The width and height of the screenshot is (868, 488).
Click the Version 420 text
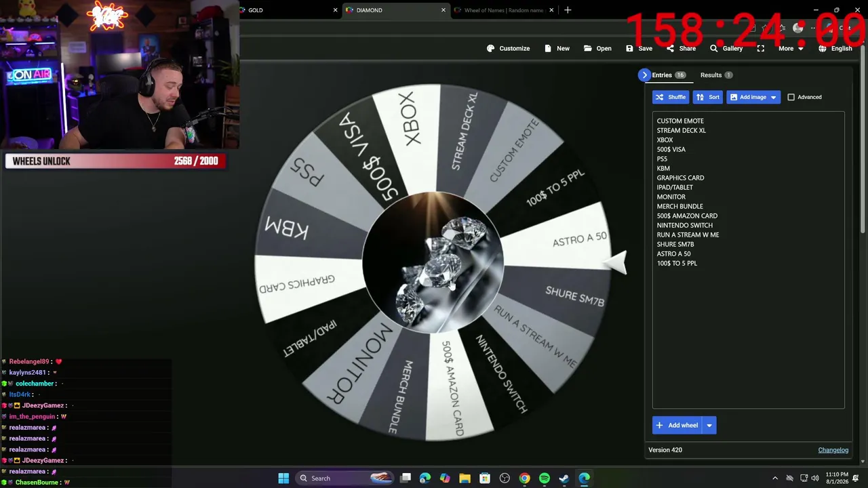pyautogui.click(x=665, y=450)
